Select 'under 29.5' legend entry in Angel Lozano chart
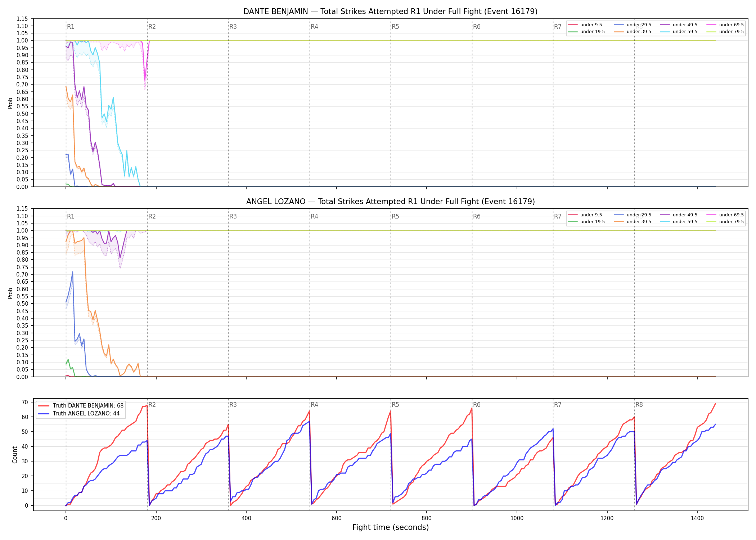 [x=633, y=215]
